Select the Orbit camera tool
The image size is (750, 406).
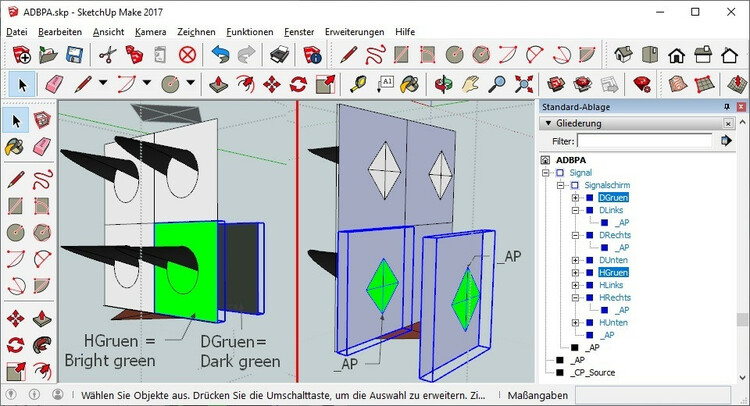point(443,84)
